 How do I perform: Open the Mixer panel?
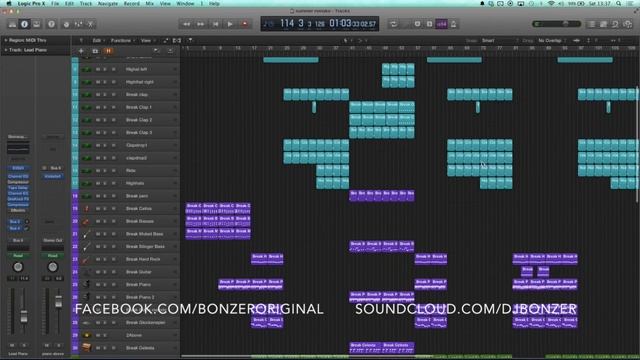pos(78,24)
